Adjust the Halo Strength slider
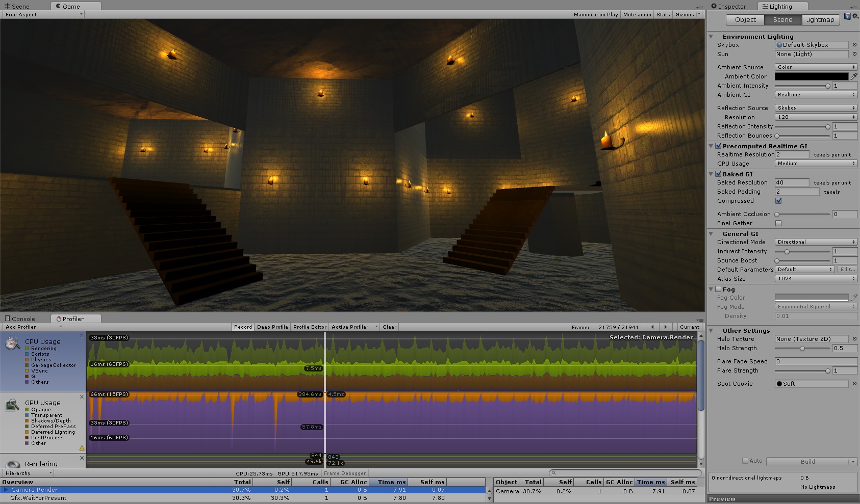860x504 pixels. [802, 349]
